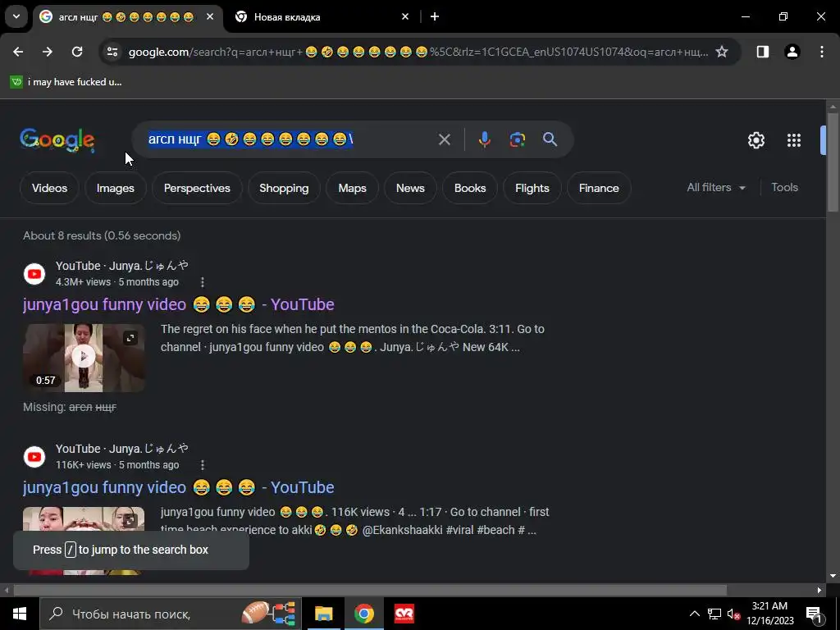
Task: Close the Новая вкладка tab
Action: tap(405, 17)
